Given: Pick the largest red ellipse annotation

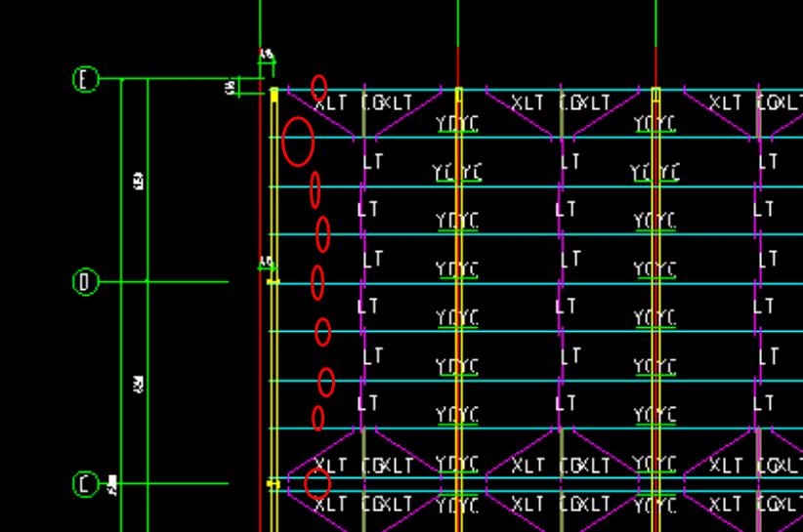Looking at the screenshot, I should click(x=298, y=142).
